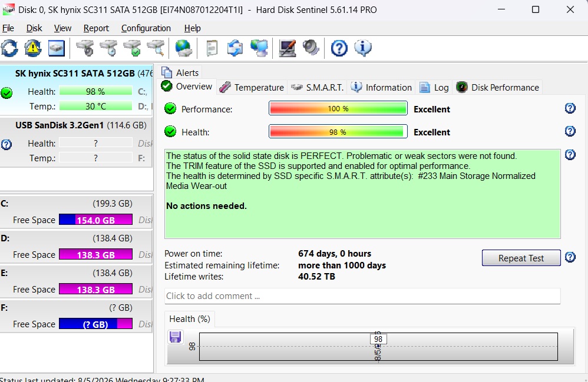Click the help icon next to Repeat Test
This screenshot has width=588, height=382.
[x=570, y=257]
